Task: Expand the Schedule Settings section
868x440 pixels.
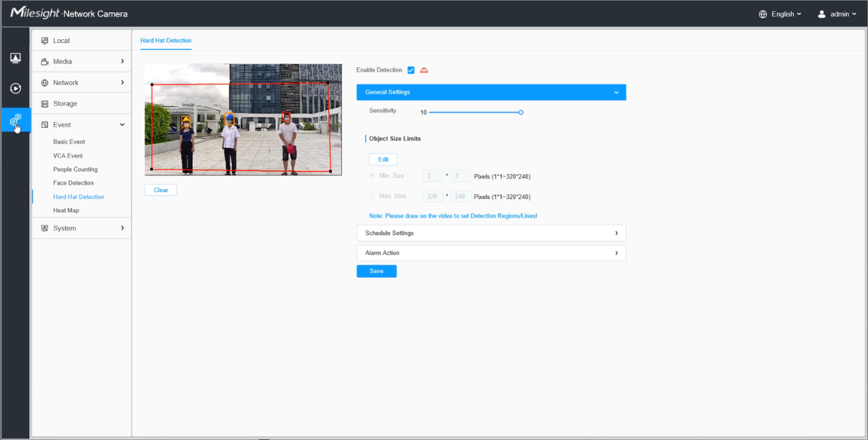Action: (491, 233)
